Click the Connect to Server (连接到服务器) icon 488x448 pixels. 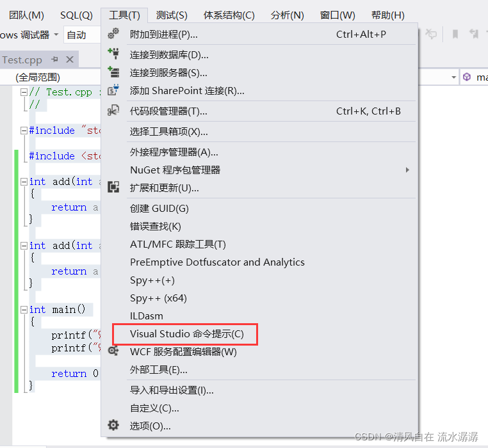point(113,73)
